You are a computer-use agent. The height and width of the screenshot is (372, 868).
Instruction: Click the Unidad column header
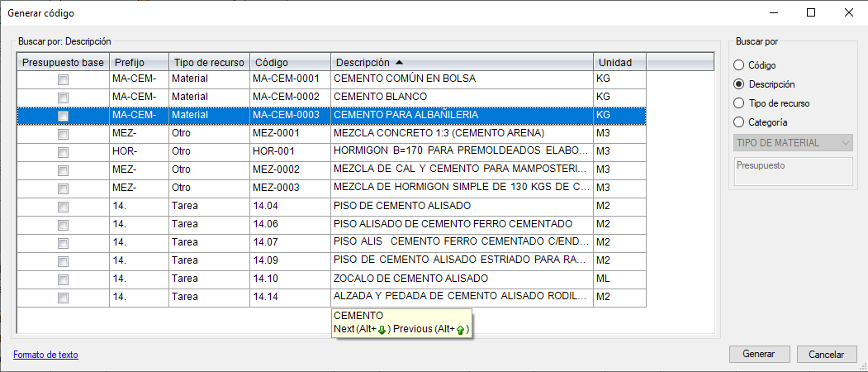click(615, 62)
